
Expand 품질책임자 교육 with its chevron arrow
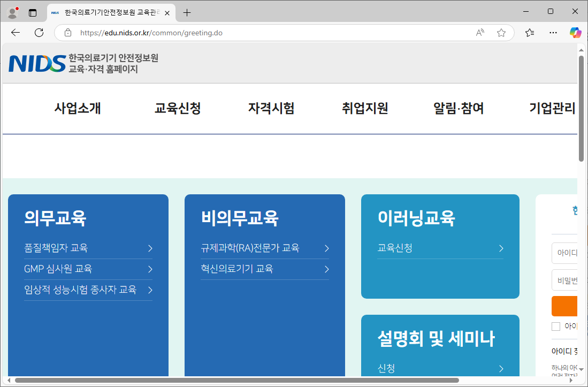pos(150,248)
